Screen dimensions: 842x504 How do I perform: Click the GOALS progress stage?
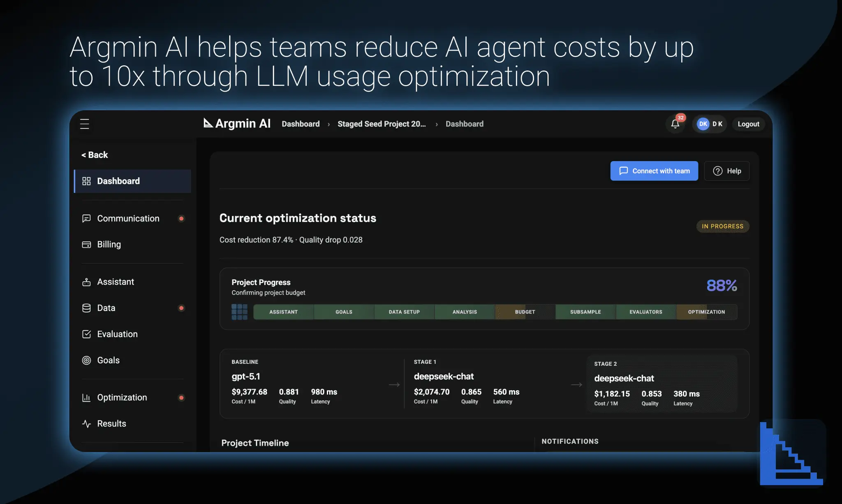[x=344, y=312]
